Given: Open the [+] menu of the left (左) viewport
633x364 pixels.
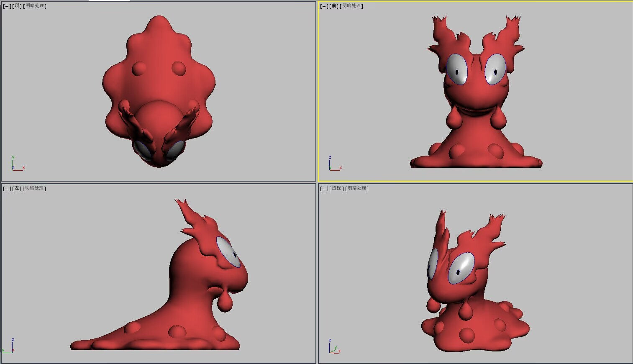Looking at the screenshot, I should click(7, 189).
